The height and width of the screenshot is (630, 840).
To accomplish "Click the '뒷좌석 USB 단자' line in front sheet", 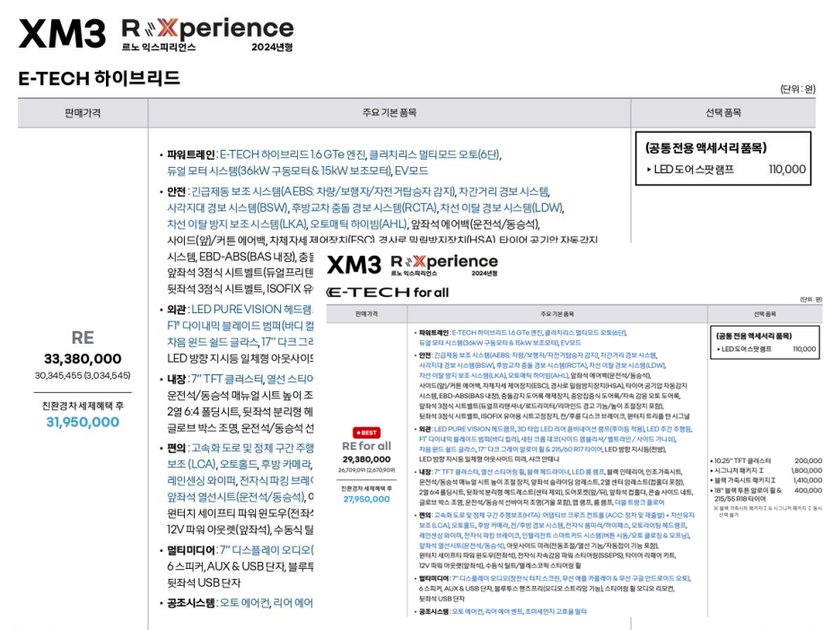I will (x=442, y=599).
